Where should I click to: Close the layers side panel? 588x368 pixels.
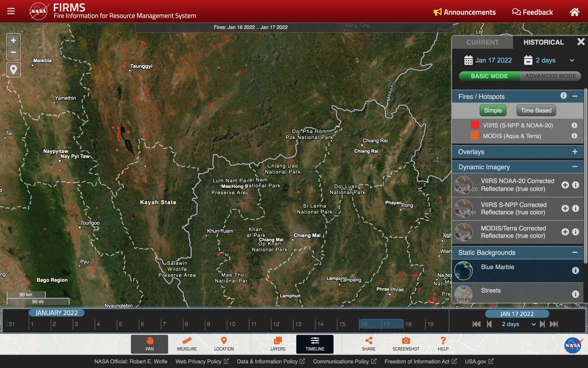581,42
